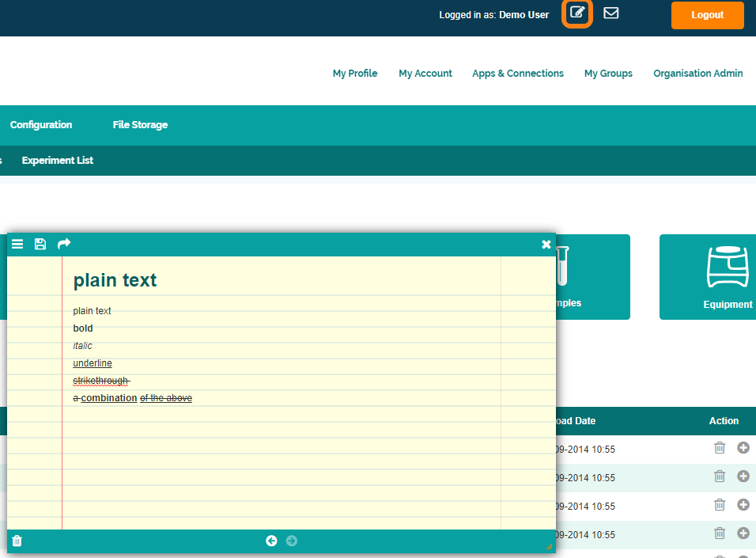Go to the previous note with the left arrow
The image size is (756, 558).
(x=271, y=541)
